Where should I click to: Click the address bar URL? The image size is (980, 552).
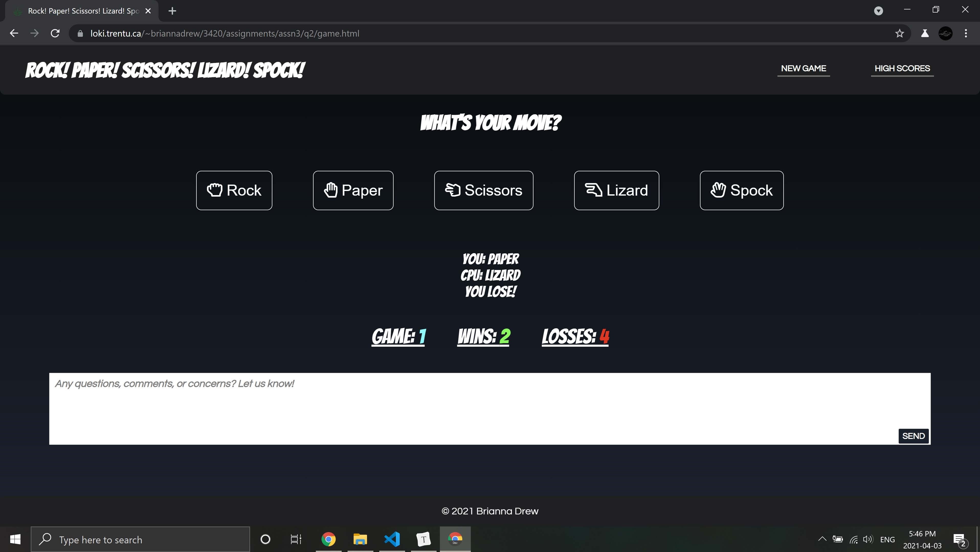click(x=225, y=33)
